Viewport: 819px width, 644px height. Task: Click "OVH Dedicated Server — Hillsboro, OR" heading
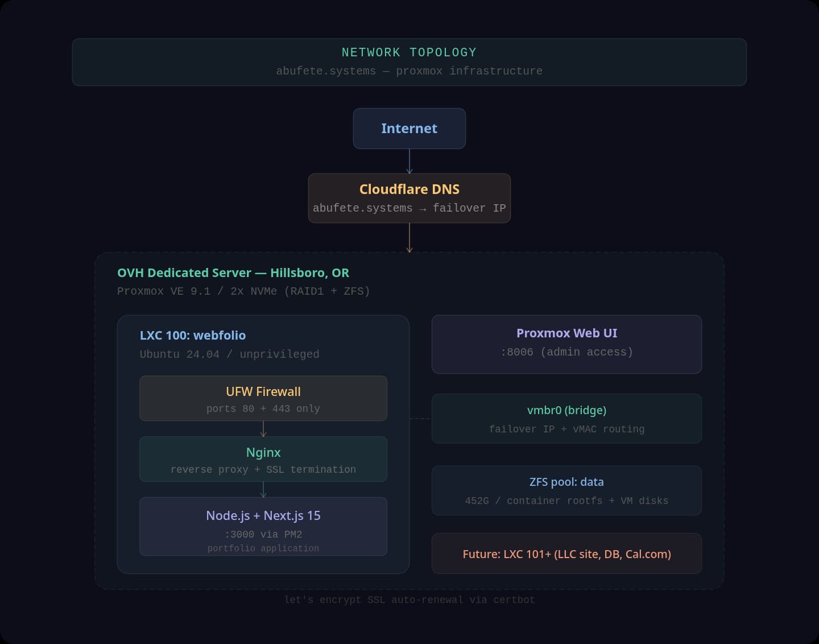(x=233, y=273)
